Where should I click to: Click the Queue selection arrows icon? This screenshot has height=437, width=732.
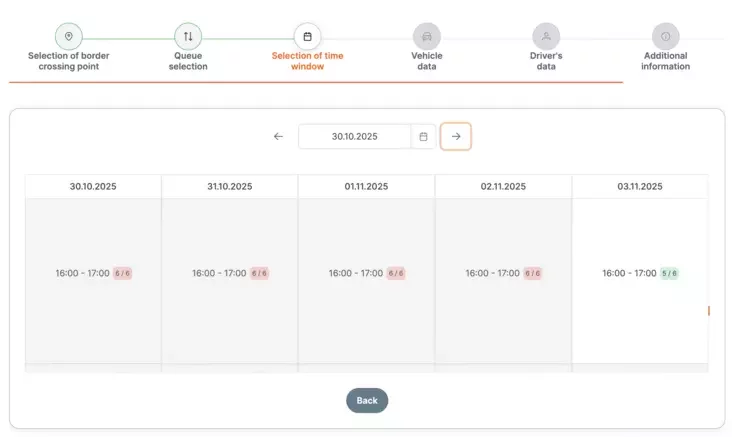tap(188, 37)
